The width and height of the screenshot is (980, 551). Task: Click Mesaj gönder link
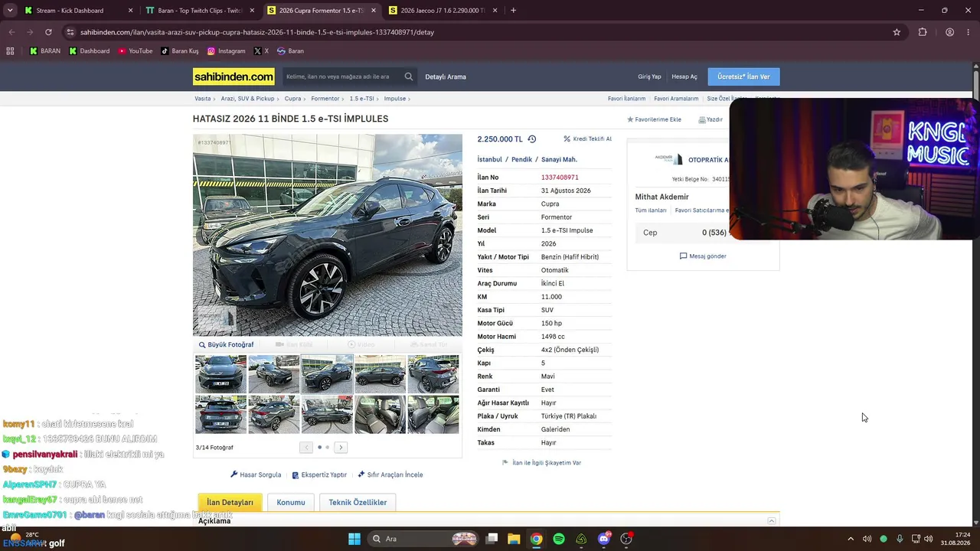point(703,256)
